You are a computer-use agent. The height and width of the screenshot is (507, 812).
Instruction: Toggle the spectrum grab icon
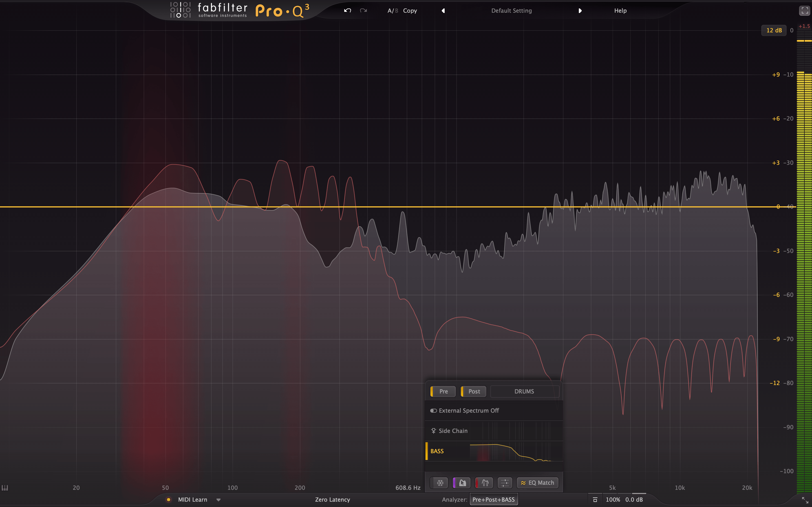tap(462, 483)
